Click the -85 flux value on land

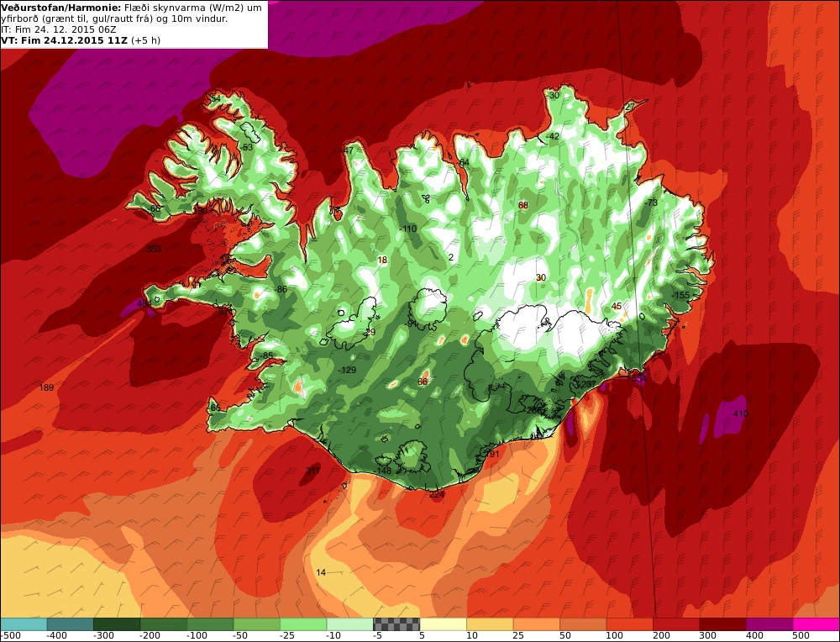(x=266, y=355)
